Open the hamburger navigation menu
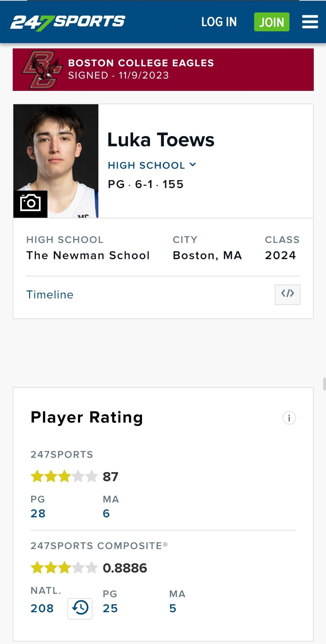This screenshot has width=326, height=644. [x=310, y=22]
